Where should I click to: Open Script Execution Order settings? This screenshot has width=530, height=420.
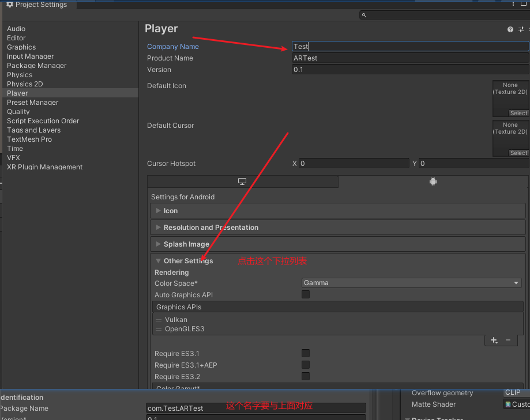[43, 121]
